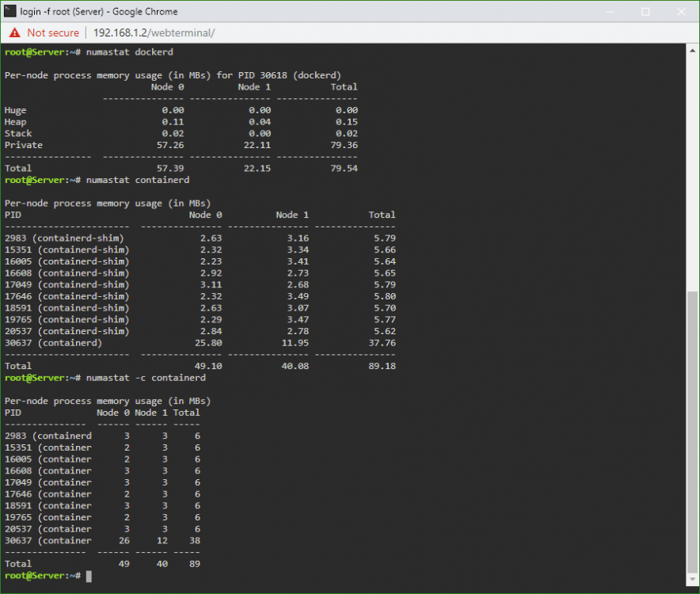Click the vertical scrollbar thumb
The height and width of the screenshot is (594, 700).
point(692,432)
